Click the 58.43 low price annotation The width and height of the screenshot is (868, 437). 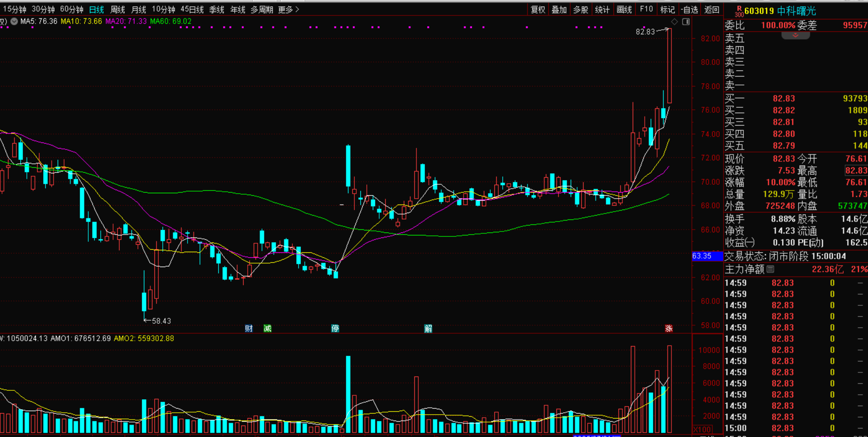tap(161, 321)
